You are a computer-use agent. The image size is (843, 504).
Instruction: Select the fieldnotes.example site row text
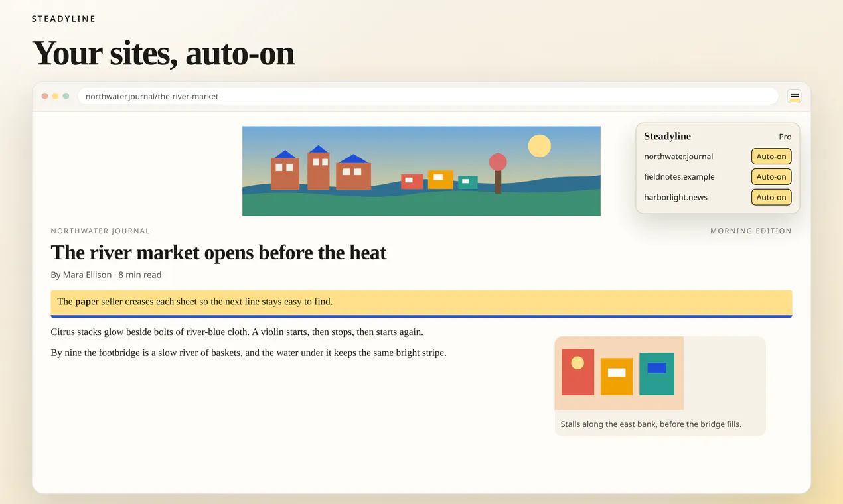[679, 177]
